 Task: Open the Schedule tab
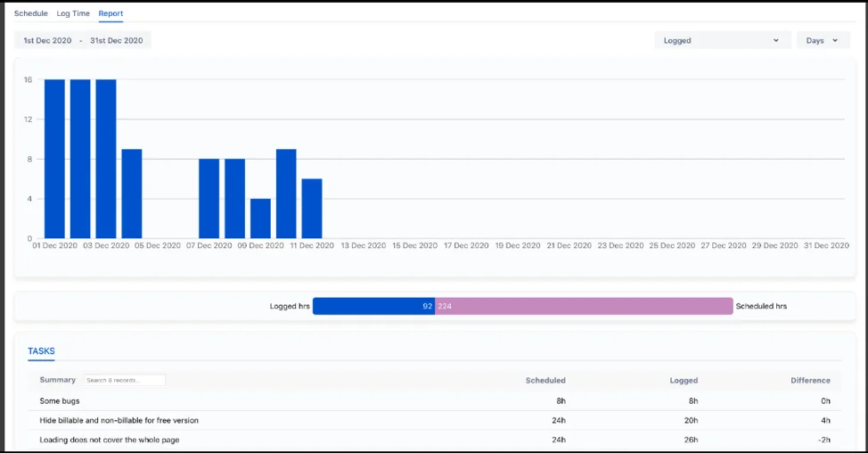pyautogui.click(x=31, y=13)
